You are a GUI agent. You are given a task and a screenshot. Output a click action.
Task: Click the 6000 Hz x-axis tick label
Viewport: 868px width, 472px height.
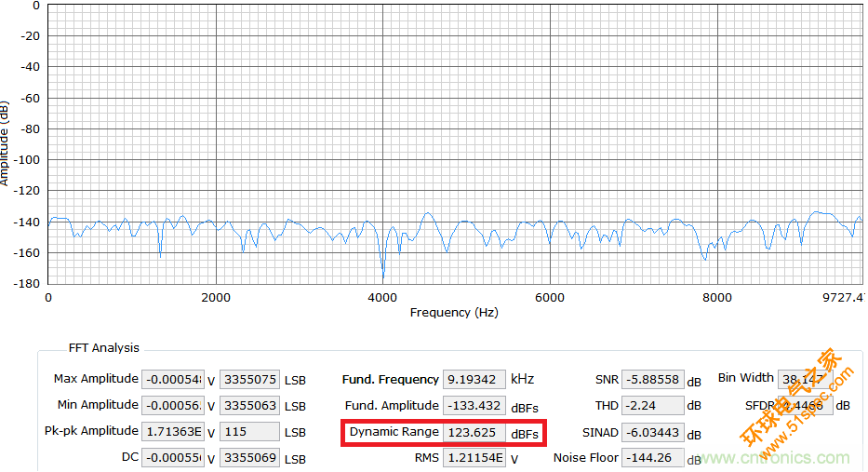coord(550,298)
